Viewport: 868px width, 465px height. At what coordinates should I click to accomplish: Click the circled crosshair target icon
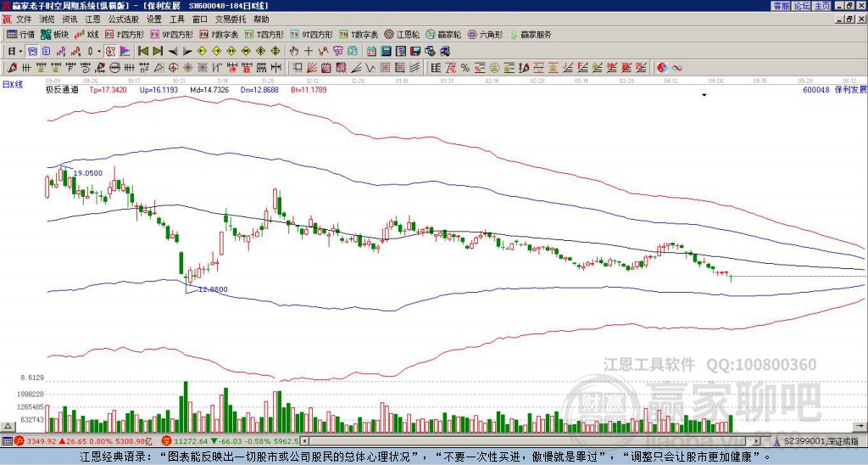(173, 68)
